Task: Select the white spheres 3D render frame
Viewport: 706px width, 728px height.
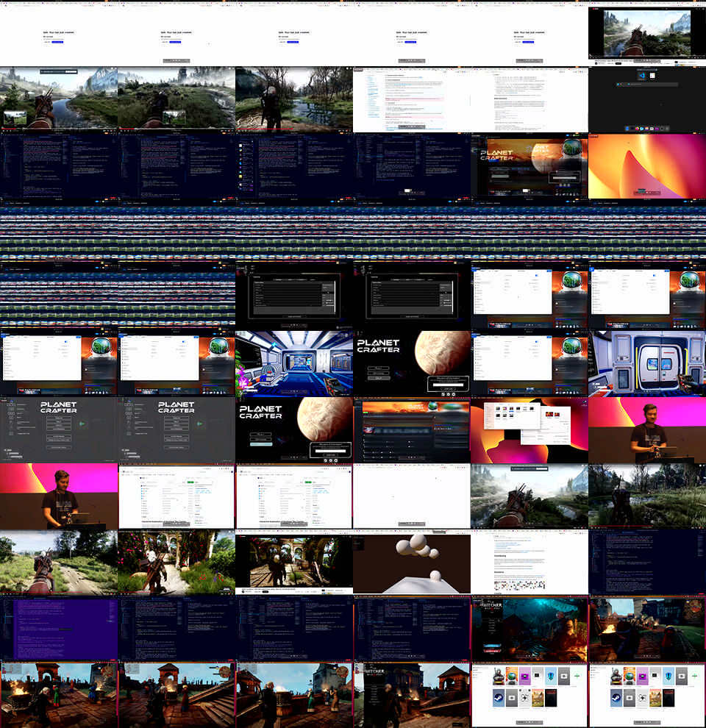Action: (412, 563)
